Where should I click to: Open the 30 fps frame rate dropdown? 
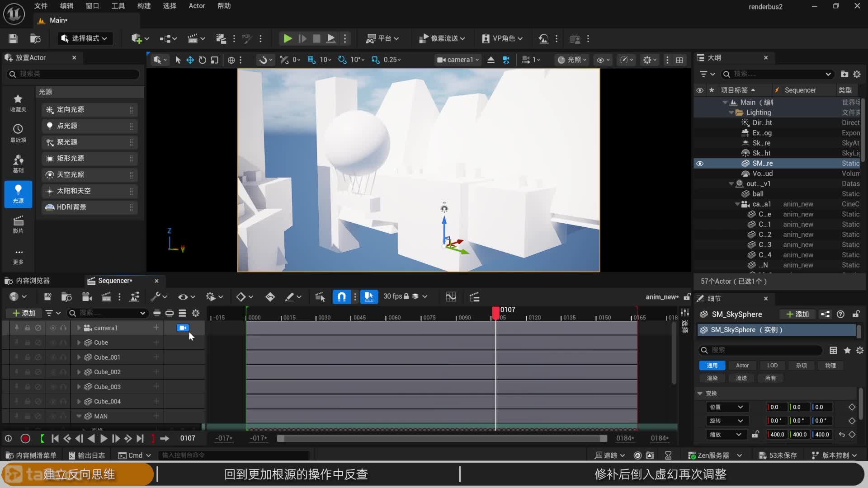click(x=405, y=296)
